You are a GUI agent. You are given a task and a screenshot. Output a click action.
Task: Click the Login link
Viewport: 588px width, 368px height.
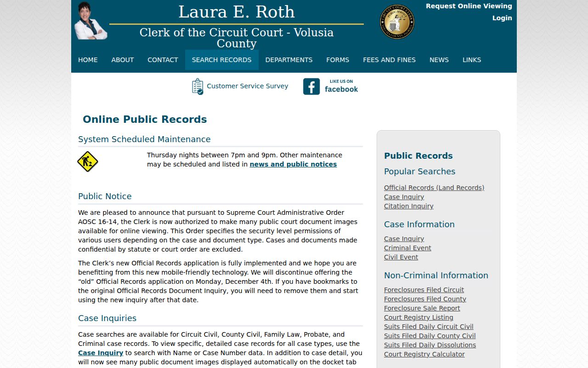[502, 18]
